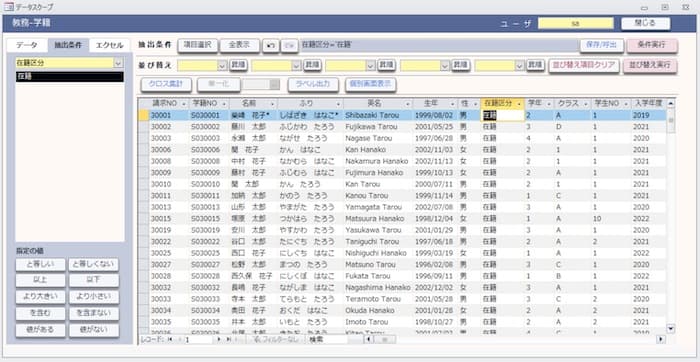
Task: Go to previous record in navigator
Action: click(180, 339)
